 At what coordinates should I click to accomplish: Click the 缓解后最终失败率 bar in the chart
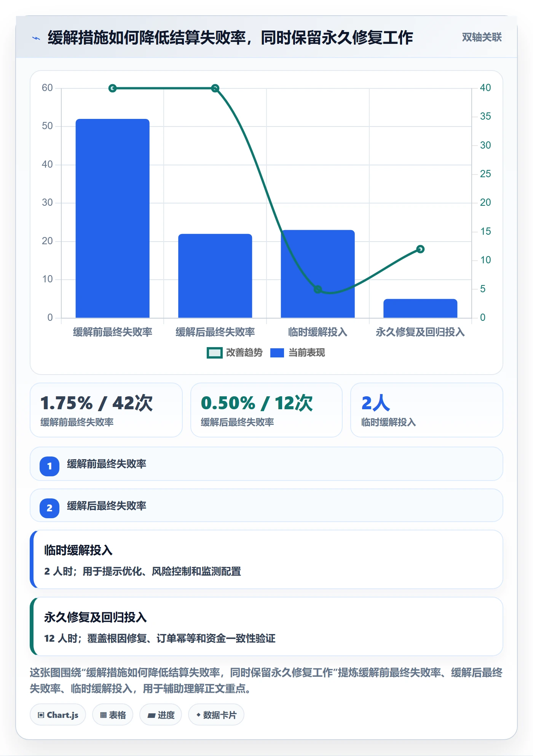(215, 276)
